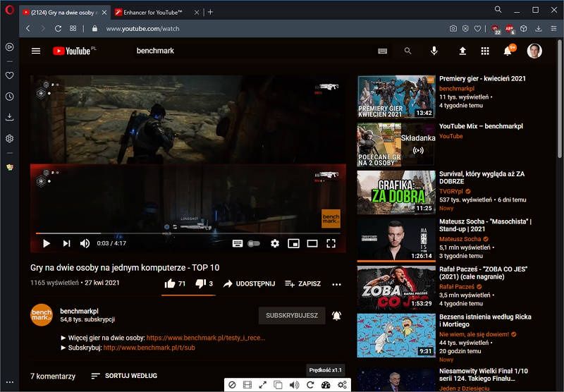Click Enhancer resize video arrows
This screenshot has height=392, width=564.
(x=263, y=385)
